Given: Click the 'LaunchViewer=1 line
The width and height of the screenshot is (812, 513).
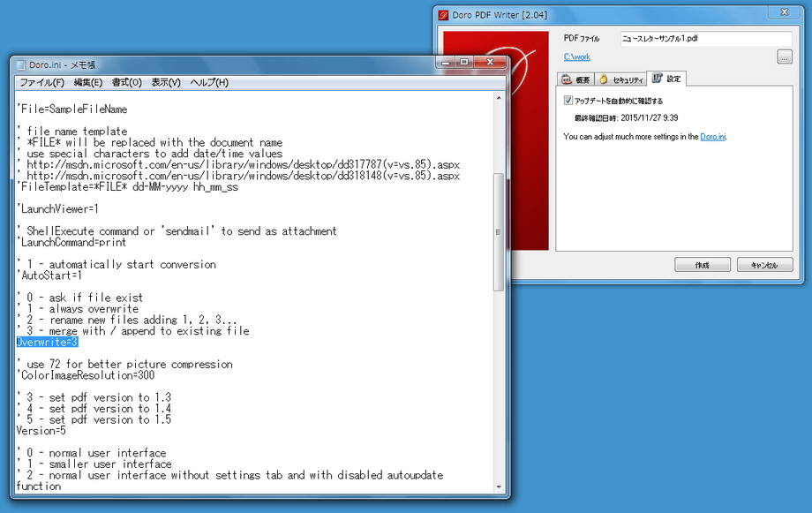Looking at the screenshot, I should [x=57, y=209].
